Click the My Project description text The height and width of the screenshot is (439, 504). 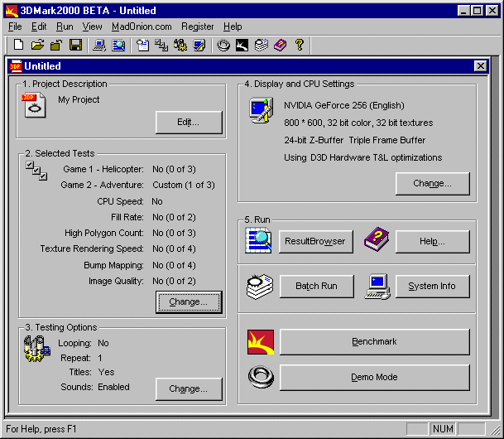click(79, 99)
